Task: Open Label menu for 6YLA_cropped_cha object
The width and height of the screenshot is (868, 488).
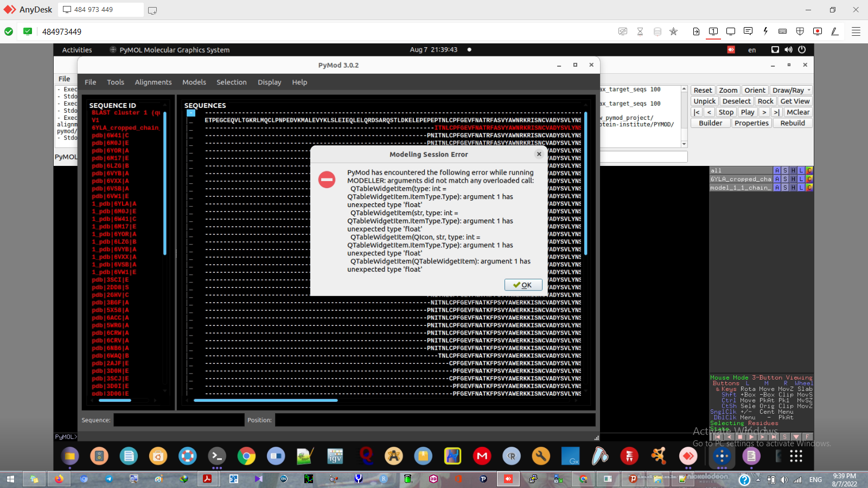Action: pos(801,179)
